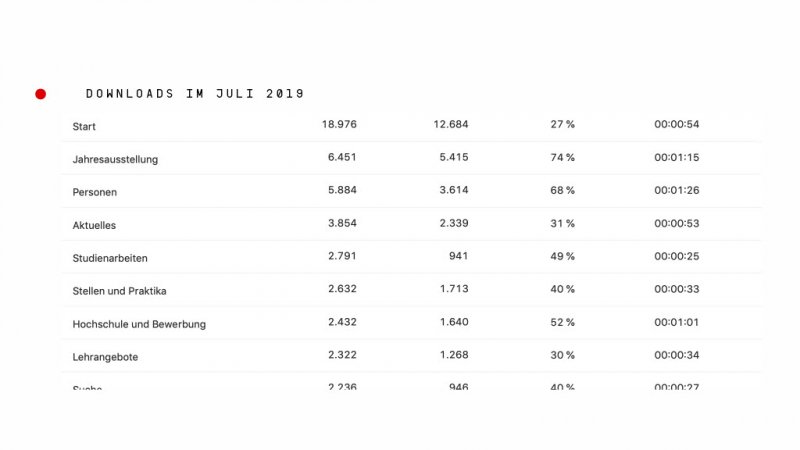Select the 74 % value for Jahresausstellung

[562, 157]
